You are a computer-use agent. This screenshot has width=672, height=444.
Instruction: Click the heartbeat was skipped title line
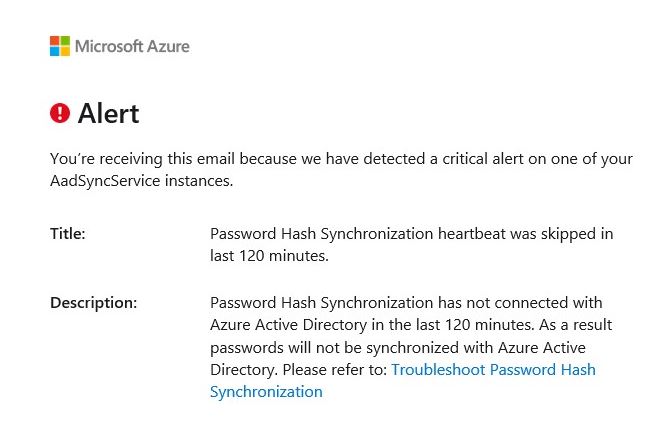(411, 234)
